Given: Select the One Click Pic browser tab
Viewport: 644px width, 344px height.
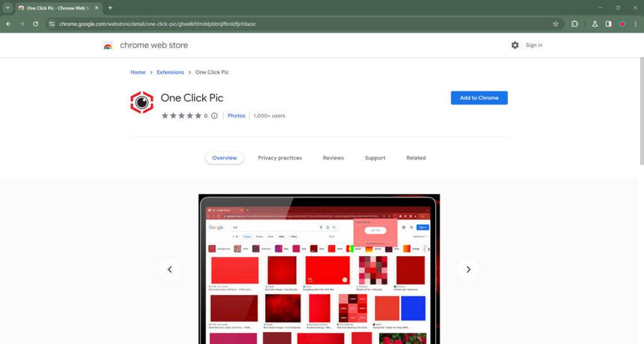Looking at the screenshot, I should [58, 8].
